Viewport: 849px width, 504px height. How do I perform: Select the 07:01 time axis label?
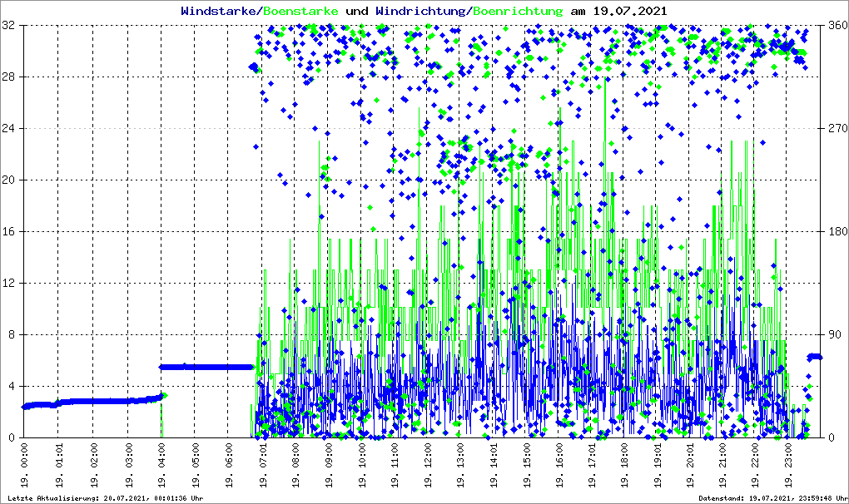(261, 463)
